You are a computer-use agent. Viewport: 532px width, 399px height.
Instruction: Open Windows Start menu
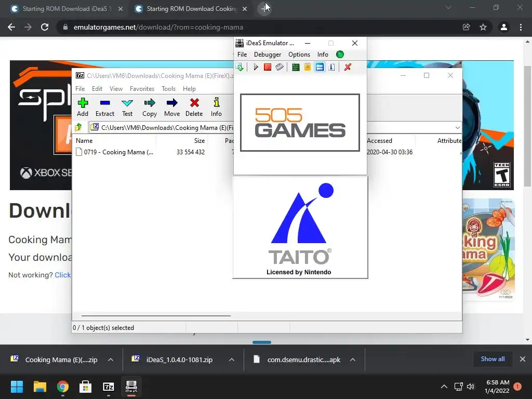(x=17, y=387)
